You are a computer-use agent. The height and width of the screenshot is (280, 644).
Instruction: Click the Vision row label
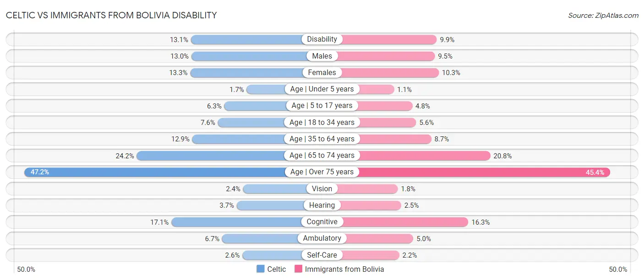coord(322,188)
